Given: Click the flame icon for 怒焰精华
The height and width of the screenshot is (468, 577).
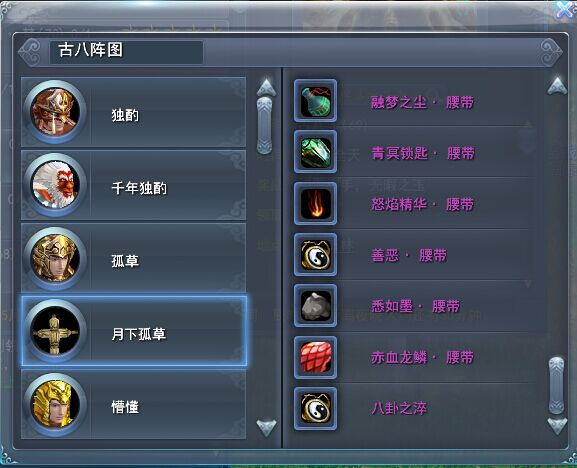Looking at the screenshot, I should point(315,203).
